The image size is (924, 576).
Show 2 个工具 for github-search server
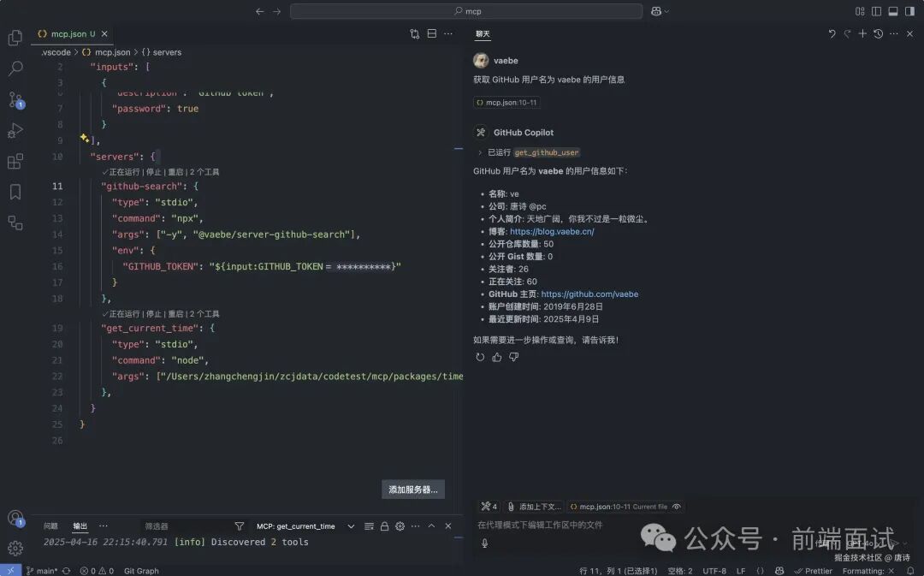204,171
